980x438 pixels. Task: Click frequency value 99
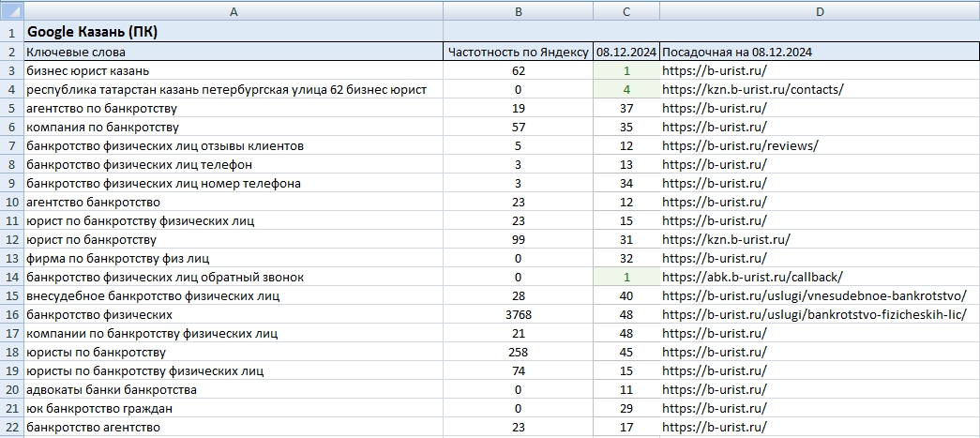[518, 239]
